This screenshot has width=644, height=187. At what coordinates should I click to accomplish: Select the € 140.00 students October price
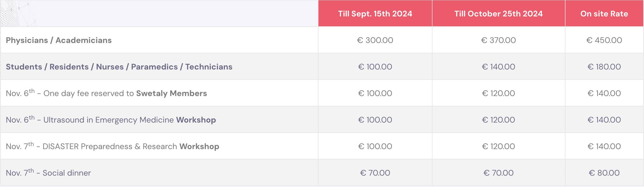point(498,67)
